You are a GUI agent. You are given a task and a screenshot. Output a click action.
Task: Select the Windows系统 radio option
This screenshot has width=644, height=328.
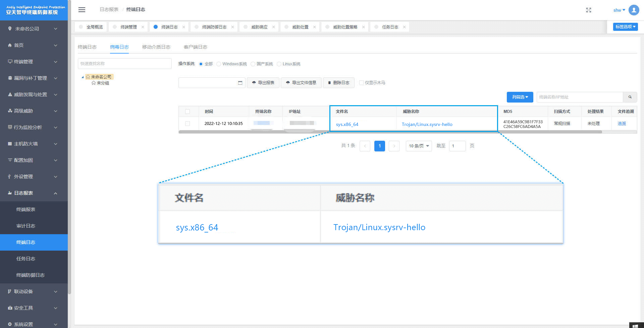point(219,64)
